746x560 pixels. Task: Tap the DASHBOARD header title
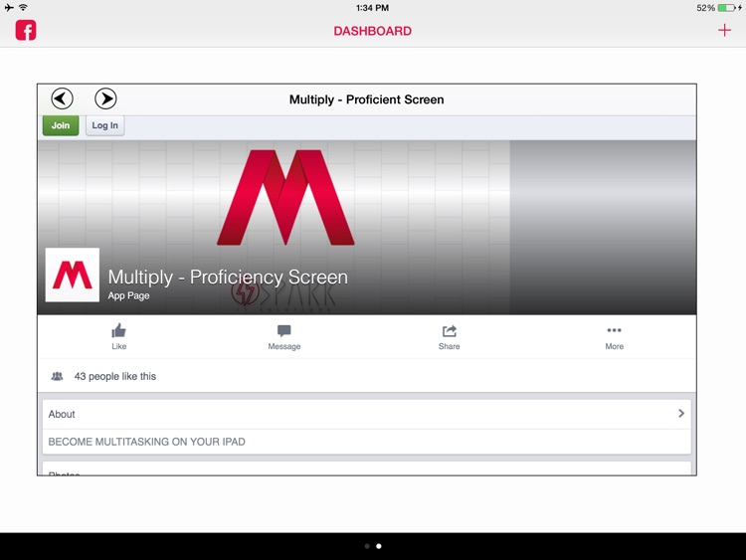[x=373, y=31]
